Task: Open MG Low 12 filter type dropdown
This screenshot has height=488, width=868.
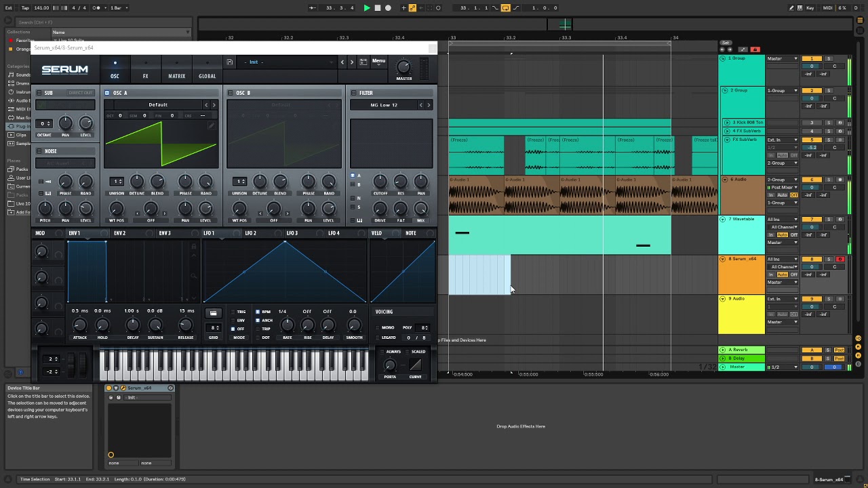Action: (x=384, y=105)
